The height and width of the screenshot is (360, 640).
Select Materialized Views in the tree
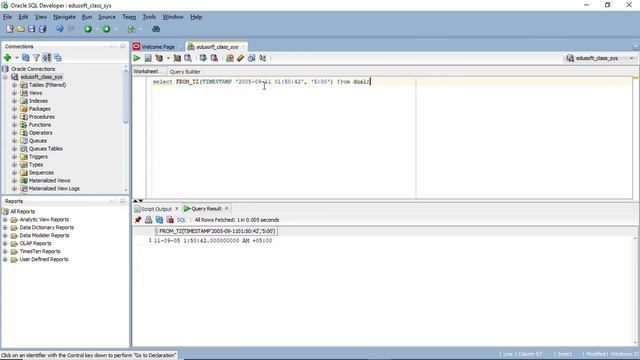(x=49, y=180)
